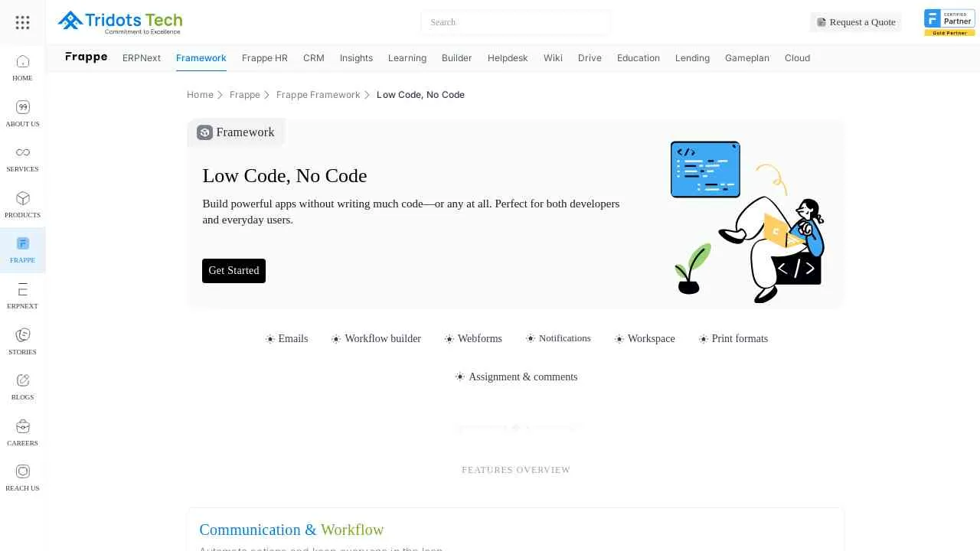Image resolution: width=980 pixels, height=551 pixels.
Task: Jump to Assignment & comments feature
Action: tap(516, 377)
